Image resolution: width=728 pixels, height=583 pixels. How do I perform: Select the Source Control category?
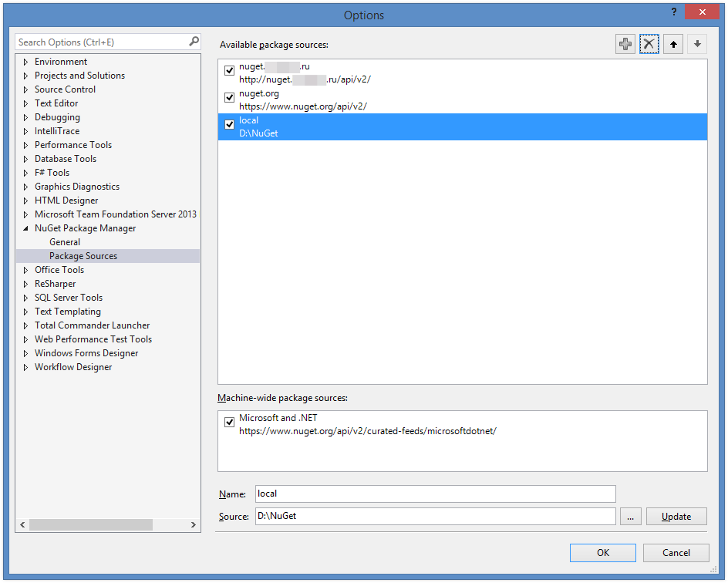tap(65, 89)
